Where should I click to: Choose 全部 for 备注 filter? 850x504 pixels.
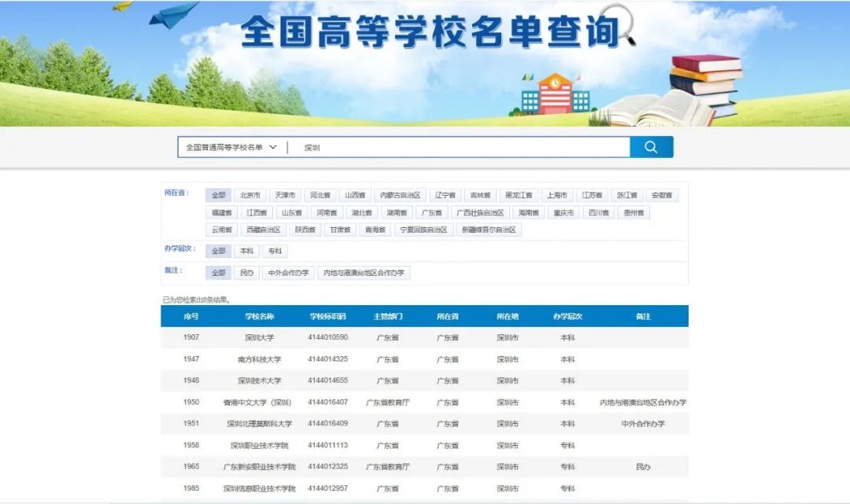tap(216, 272)
